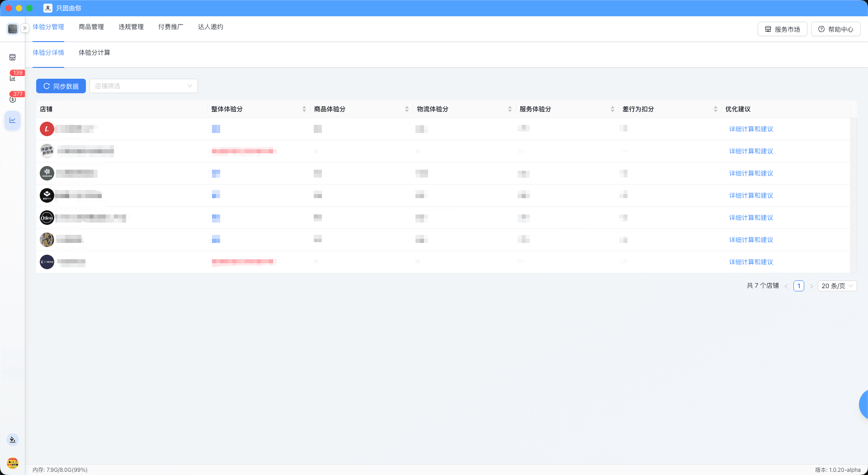Switch to the 体验分管理 top tab
The width and height of the screenshot is (868, 475).
(x=48, y=27)
